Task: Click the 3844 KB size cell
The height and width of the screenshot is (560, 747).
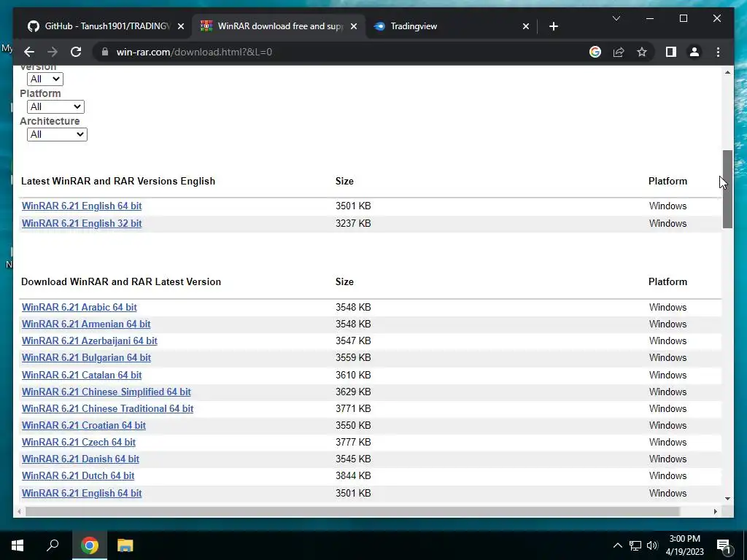Action: click(353, 475)
